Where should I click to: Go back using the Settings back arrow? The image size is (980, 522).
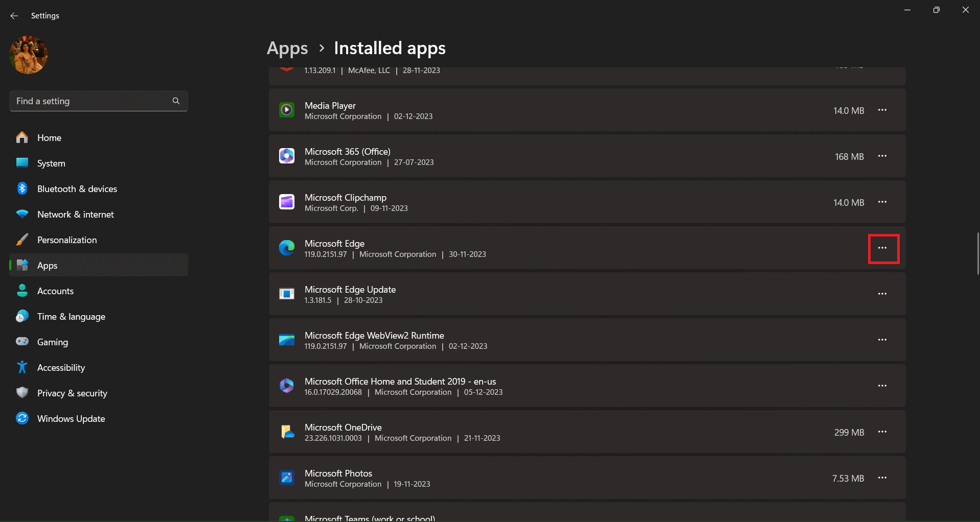[x=14, y=16]
